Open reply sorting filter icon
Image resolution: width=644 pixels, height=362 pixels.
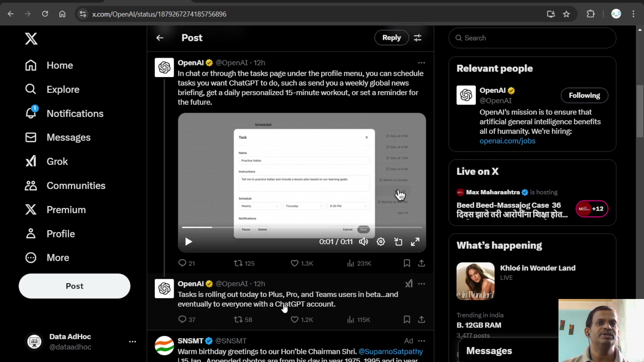coord(418,38)
